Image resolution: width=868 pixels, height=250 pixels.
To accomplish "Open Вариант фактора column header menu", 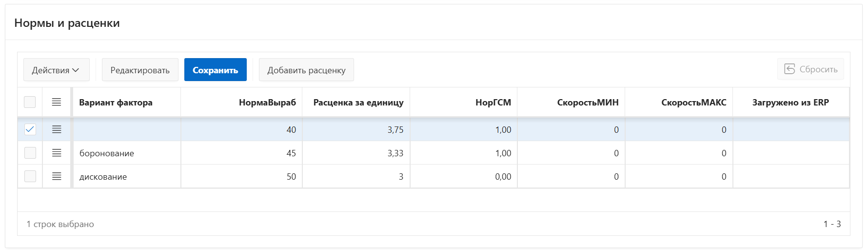I will click(x=116, y=103).
